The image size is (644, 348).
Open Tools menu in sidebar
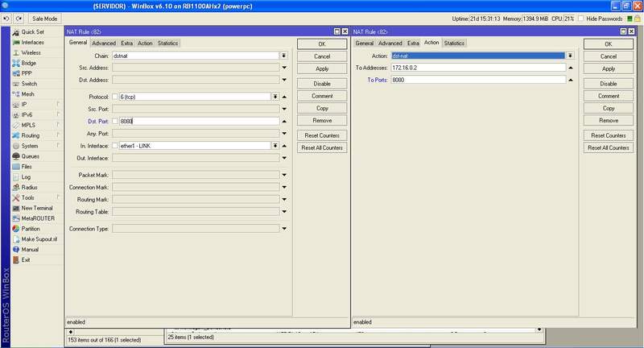pos(28,197)
